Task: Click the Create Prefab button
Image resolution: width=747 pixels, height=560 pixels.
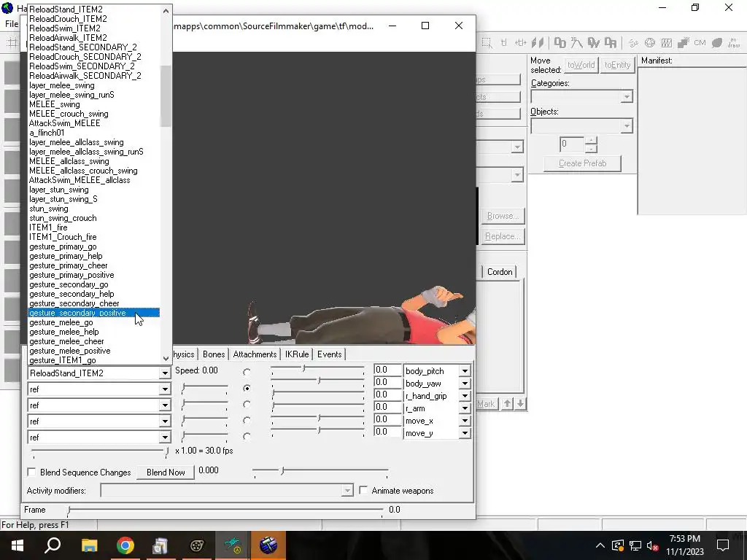Action: [x=582, y=163]
